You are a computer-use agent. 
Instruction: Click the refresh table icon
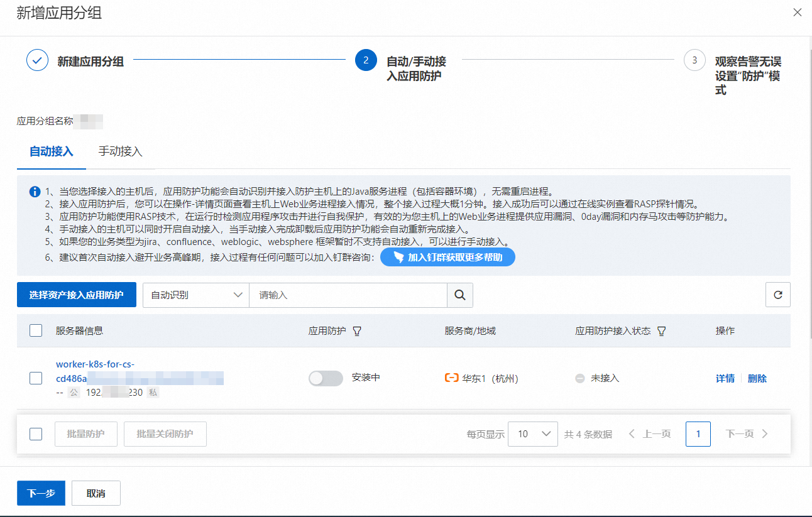pos(778,295)
